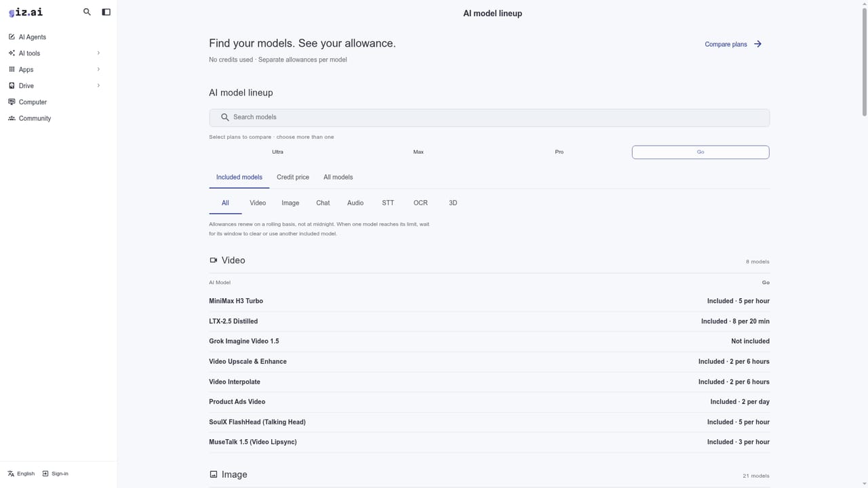This screenshot has height=488, width=868.
Task: Click the Sign-in door icon
Action: coord(45,474)
